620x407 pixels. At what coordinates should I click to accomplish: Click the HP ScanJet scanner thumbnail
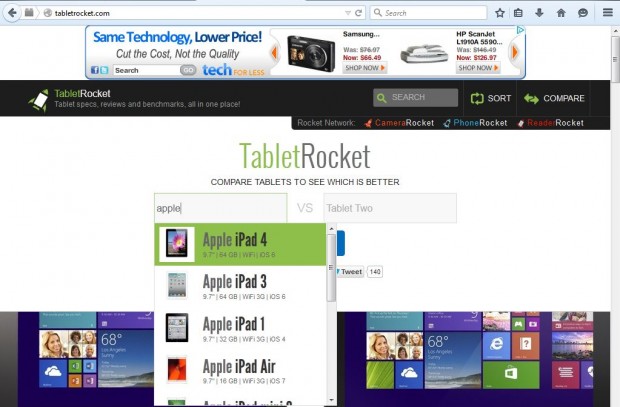[424, 54]
